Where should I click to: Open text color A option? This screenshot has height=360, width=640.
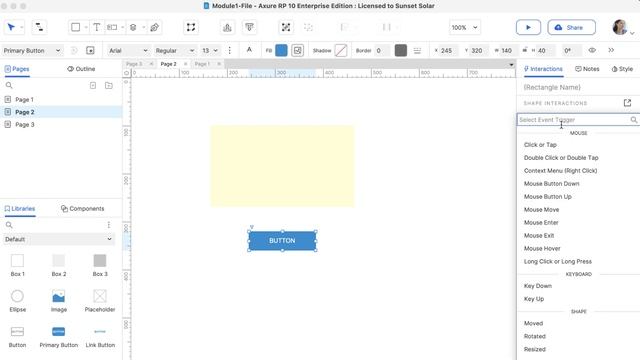[x=249, y=50]
